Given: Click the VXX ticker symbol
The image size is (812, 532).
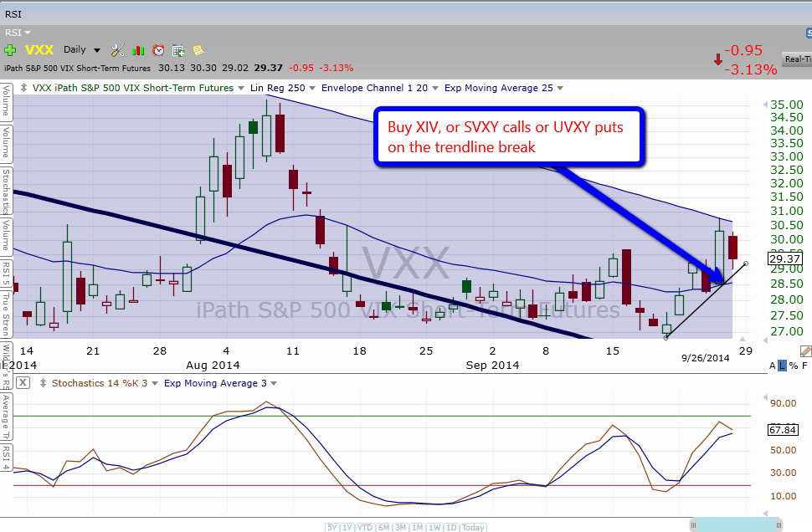Looking at the screenshot, I should click(39, 50).
